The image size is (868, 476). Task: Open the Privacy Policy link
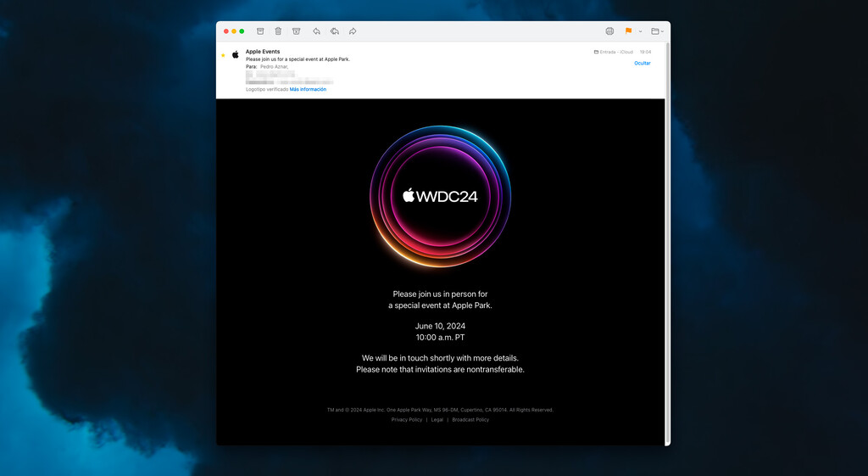coord(407,419)
